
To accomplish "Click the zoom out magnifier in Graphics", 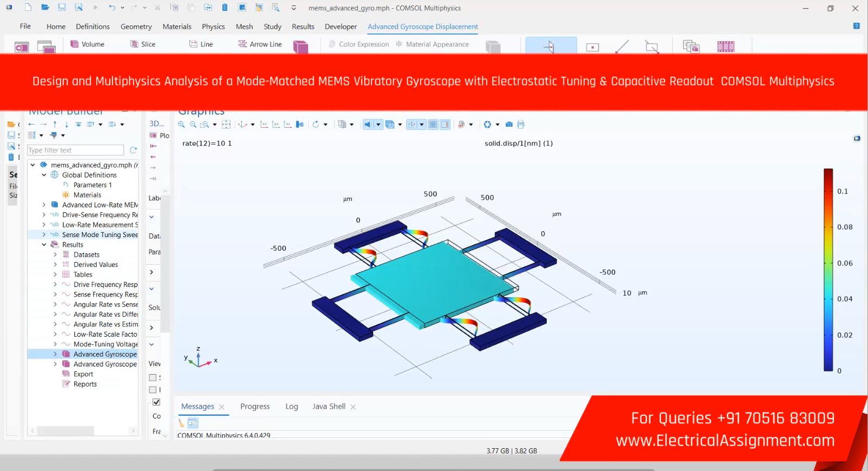I will [x=193, y=125].
